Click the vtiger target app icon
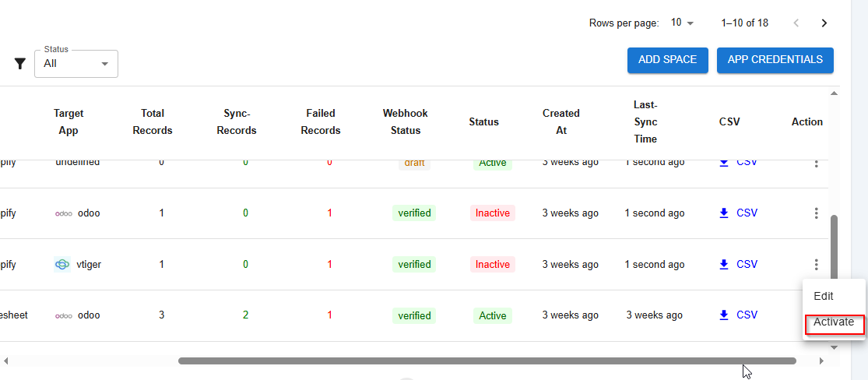 point(62,265)
